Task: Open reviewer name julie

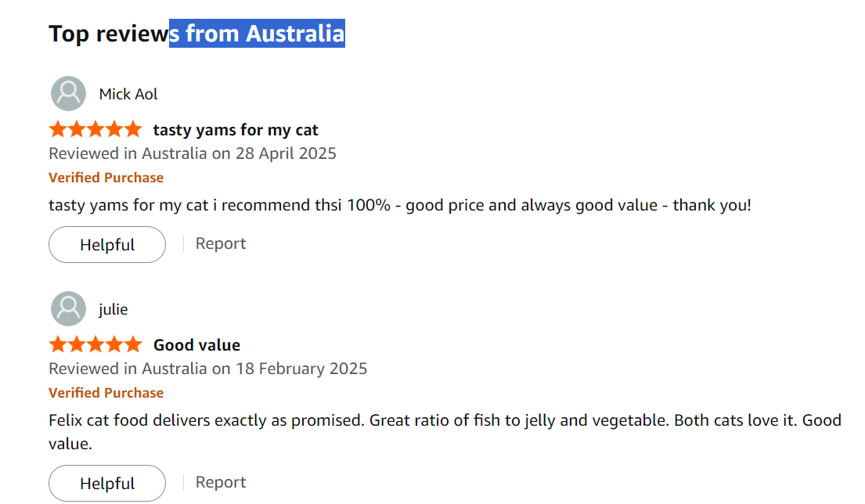Action: pyautogui.click(x=114, y=310)
